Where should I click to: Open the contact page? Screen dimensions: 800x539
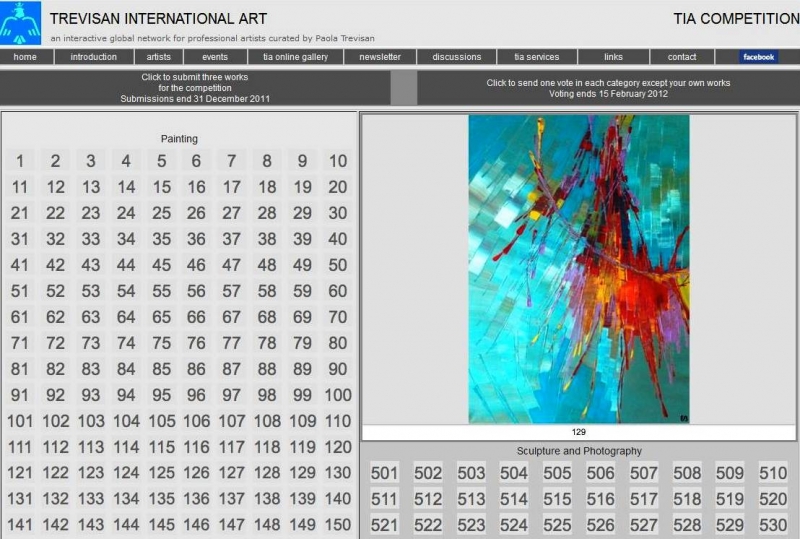[x=682, y=57]
